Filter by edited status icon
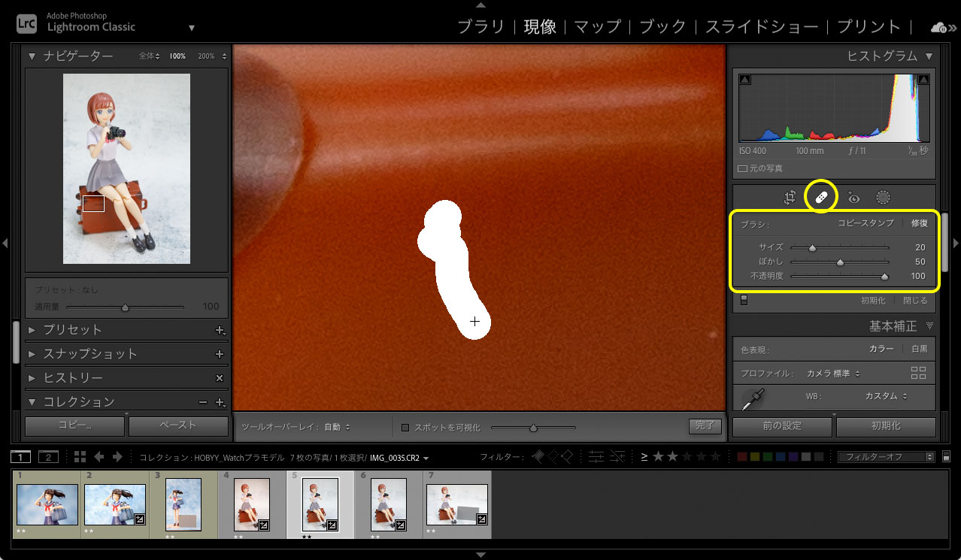The height and width of the screenshot is (560, 961). point(596,456)
